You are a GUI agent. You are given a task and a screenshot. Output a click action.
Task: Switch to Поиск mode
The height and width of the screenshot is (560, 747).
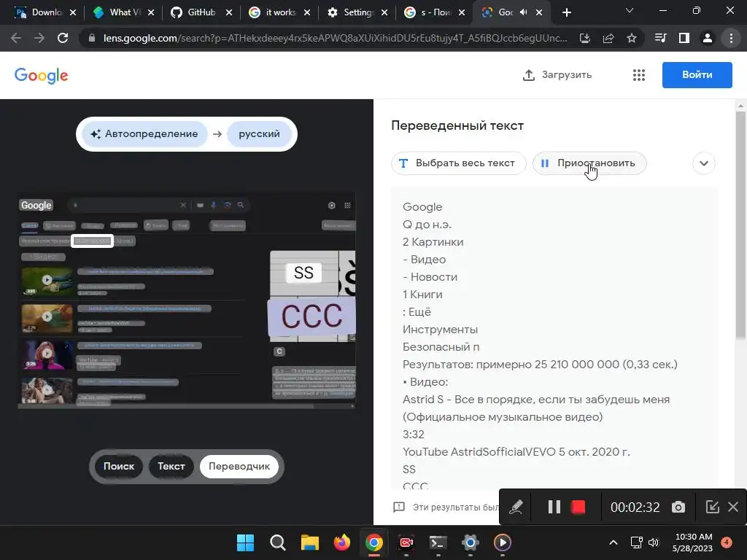(x=119, y=466)
